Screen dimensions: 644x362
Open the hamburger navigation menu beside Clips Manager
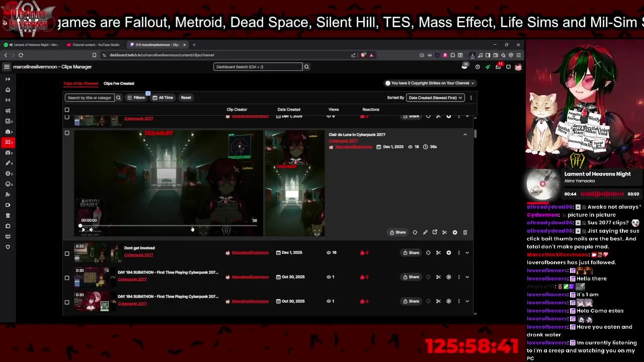click(7, 66)
